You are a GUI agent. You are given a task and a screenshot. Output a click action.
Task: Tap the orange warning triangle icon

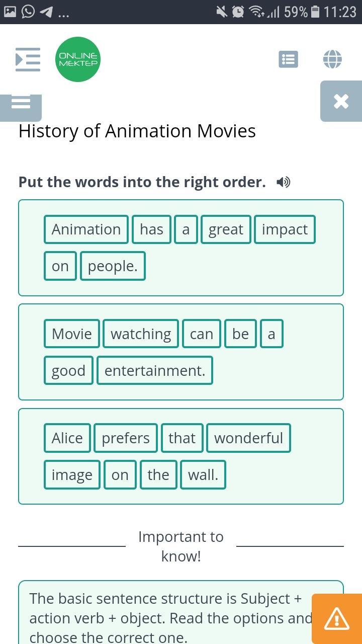tap(336, 618)
